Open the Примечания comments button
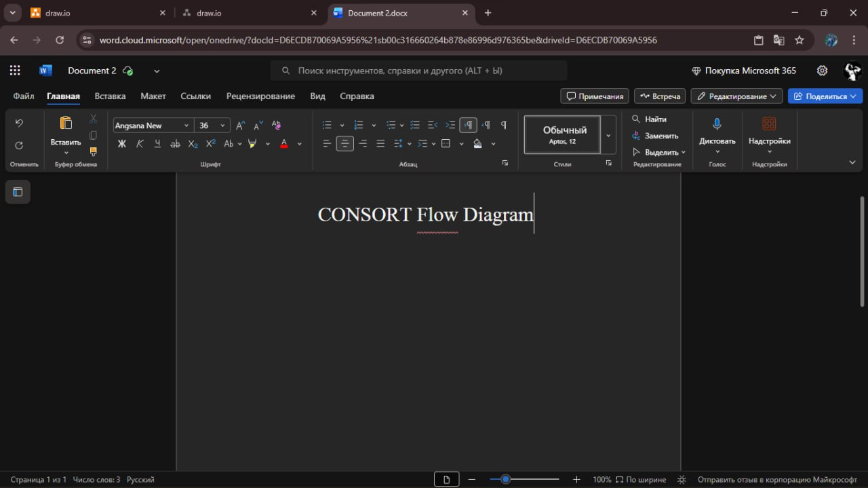 [x=595, y=96]
